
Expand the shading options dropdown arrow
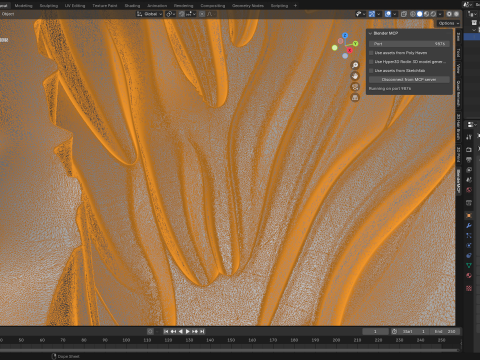point(440,14)
